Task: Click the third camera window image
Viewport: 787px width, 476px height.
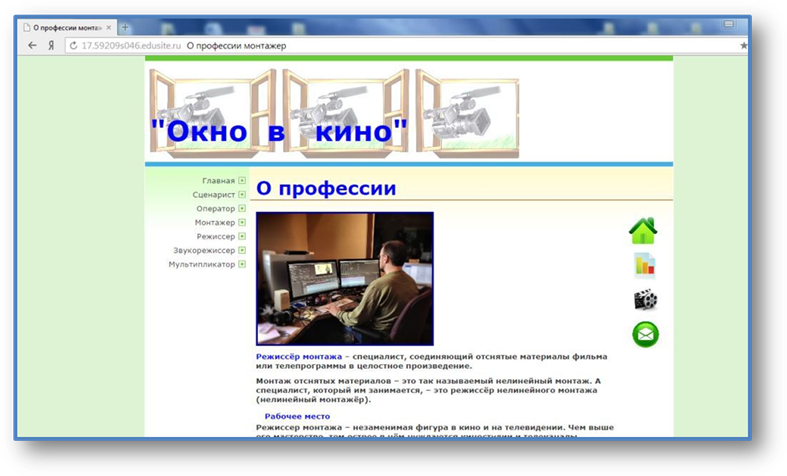Action: tap(467, 113)
